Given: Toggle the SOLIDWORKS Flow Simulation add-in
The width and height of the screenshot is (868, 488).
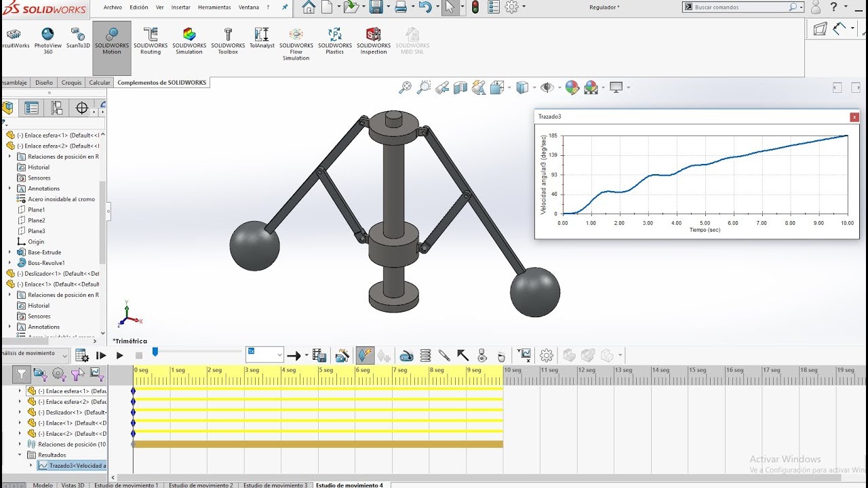Looking at the screenshot, I should 296,45.
